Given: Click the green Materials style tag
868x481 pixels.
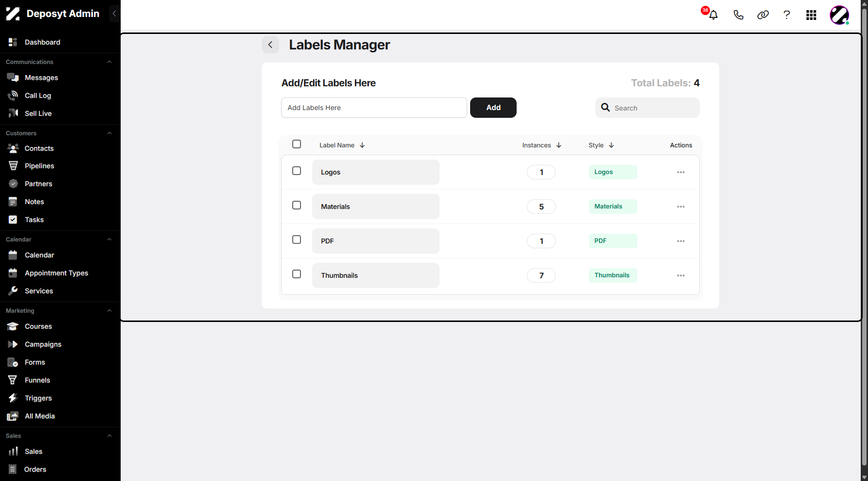Looking at the screenshot, I should point(613,207).
